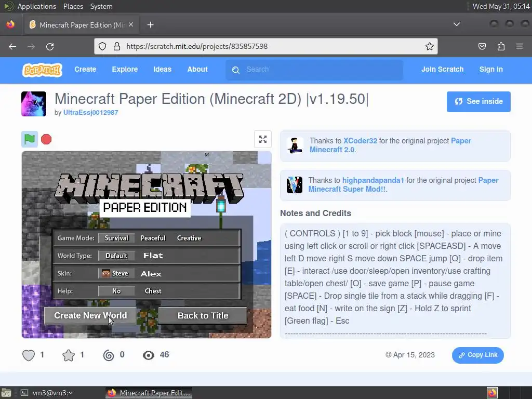Click Create New World button
Screen dimensions: 532x399
(90, 315)
